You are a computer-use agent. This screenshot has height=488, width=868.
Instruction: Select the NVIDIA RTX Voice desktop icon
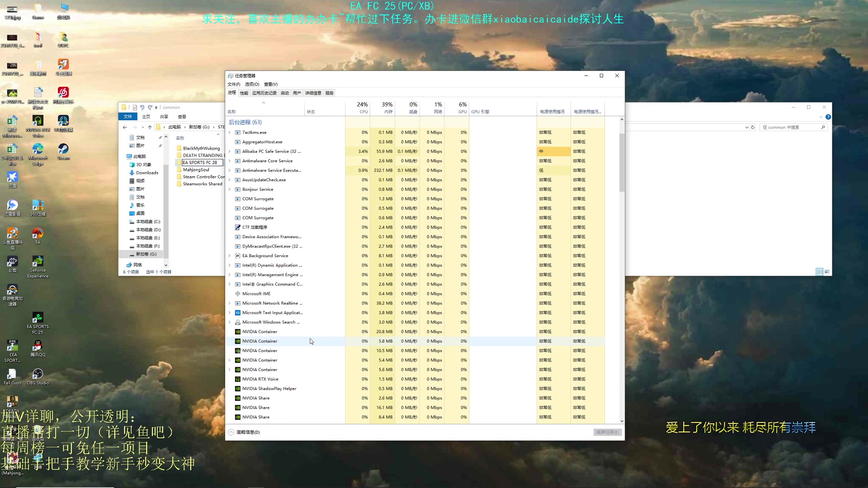click(x=38, y=126)
